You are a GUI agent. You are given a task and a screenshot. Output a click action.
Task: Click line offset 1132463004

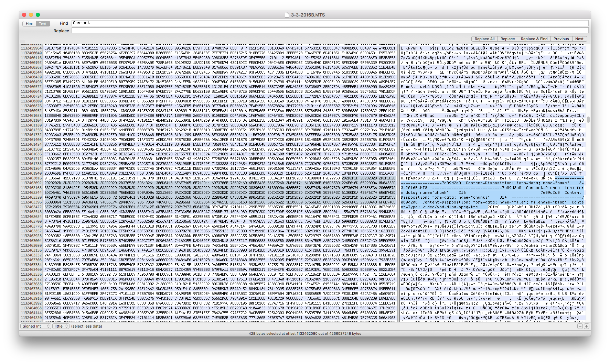tap(31, 241)
